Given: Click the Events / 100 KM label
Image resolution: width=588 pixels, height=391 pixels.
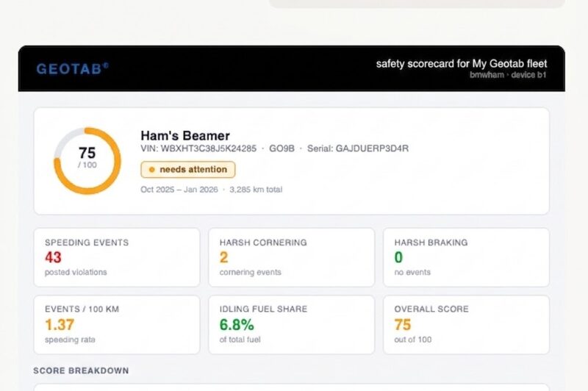Looking at the screenshot, I should tap(82, 309).
